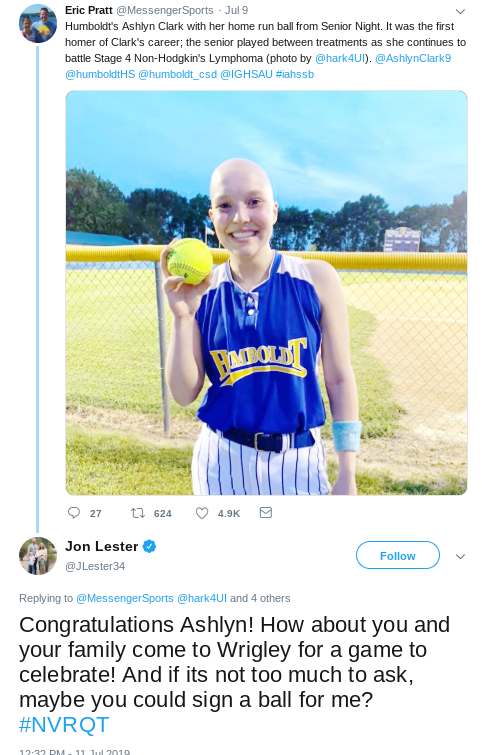Open "and 4 others" reply recipients
This screenshot has width=482, height=755.
[x=260, y=598]
